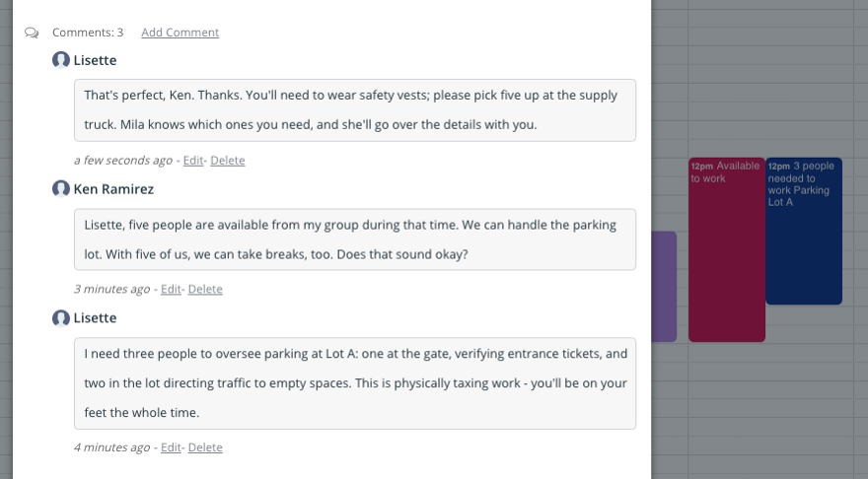Delete Lisette's 4 minutes ago comment

coord(205,447)
